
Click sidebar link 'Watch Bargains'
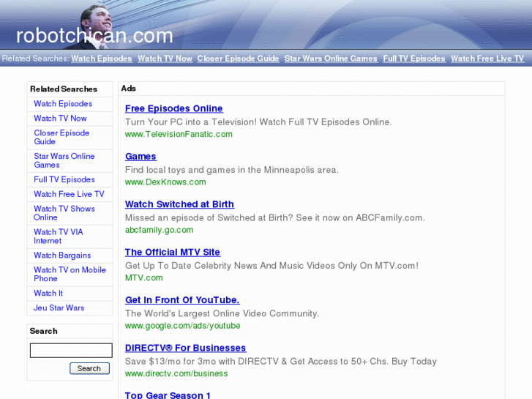point(62,255)
